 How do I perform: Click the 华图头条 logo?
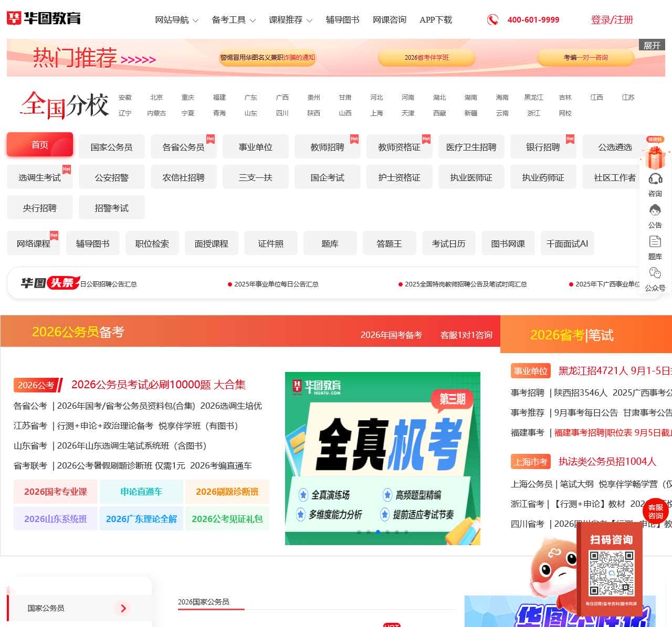coord(50,283)
